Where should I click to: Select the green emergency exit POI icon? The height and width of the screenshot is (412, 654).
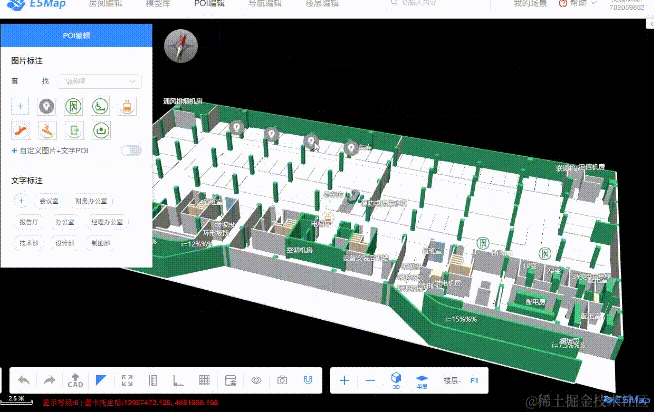73,106
